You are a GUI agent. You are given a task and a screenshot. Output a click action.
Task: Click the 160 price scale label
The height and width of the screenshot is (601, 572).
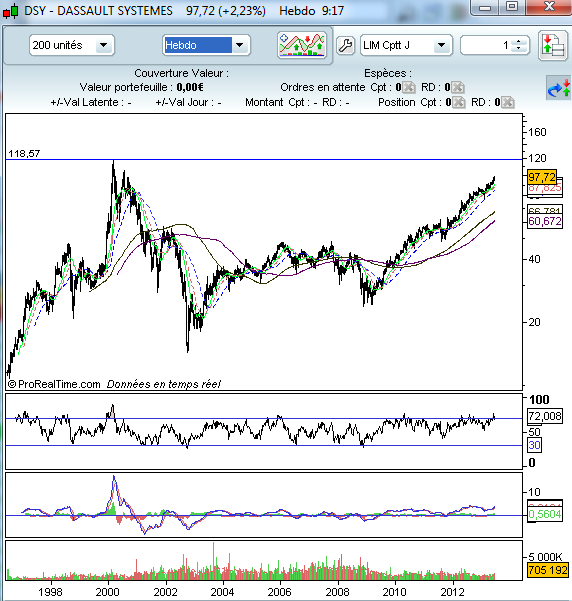pos(537,132)
